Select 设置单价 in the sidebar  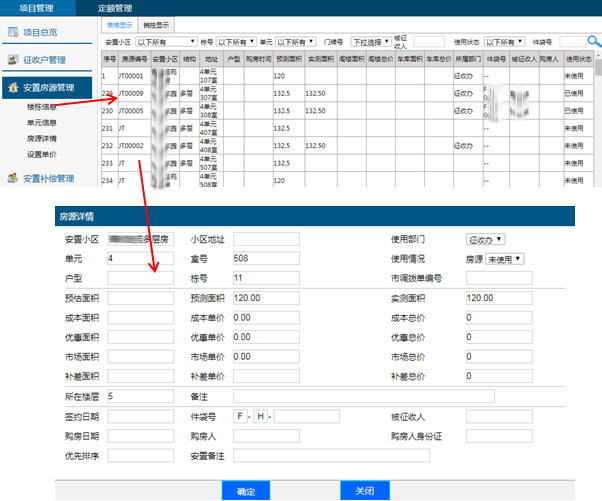[41, 154]
